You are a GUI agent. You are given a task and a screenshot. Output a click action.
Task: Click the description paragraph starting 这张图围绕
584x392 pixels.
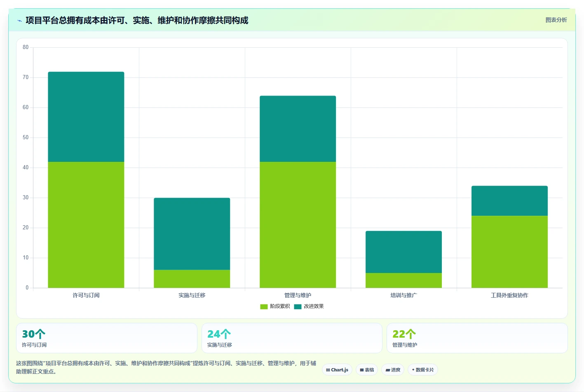tap(166, 367)
